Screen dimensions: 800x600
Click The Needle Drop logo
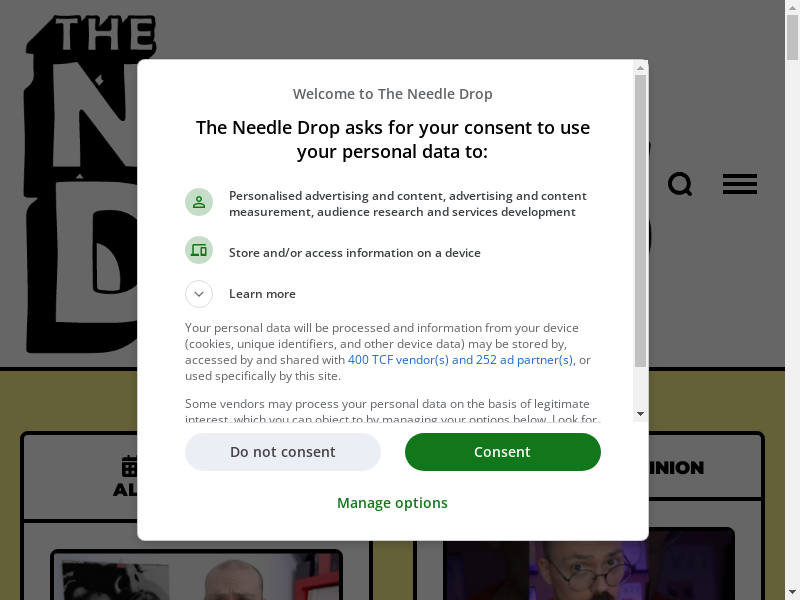point(82,184)
